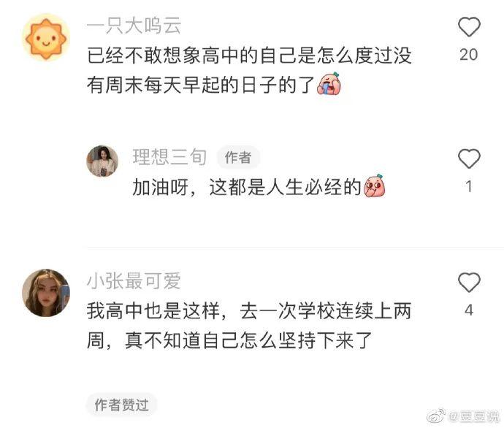The height and width of the screenshot is (428, 504).
Task: Click the username 理想三旬
Action: coord(169,157)
